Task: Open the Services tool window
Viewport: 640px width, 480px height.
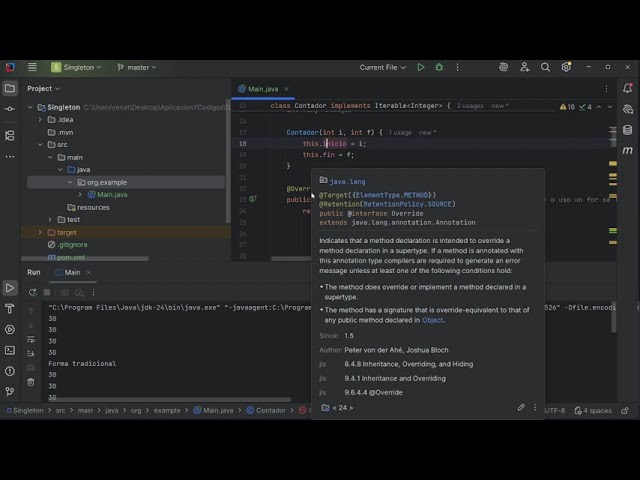Action: click(10, 330)
